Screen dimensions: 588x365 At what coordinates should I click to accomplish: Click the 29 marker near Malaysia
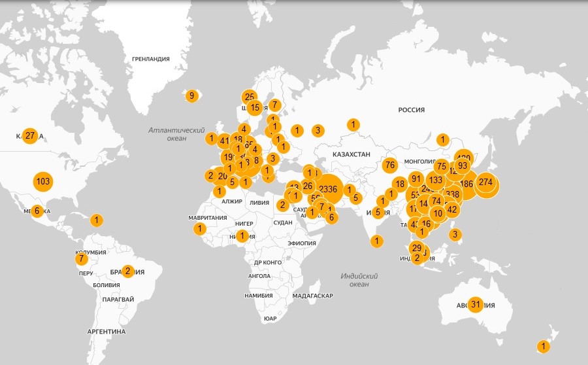[x=417, y=248]
